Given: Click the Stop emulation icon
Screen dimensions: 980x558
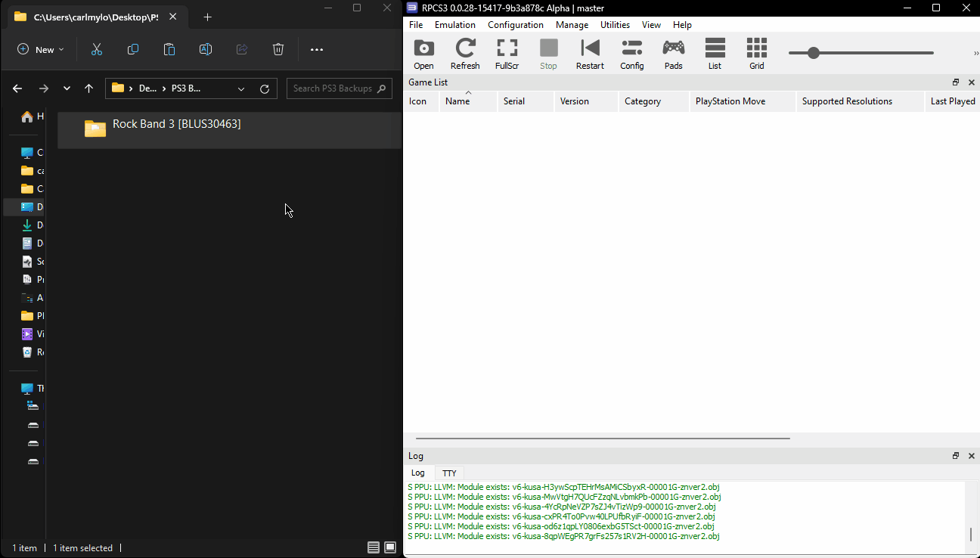Looking at the screenshot, I should click(548, 54).
